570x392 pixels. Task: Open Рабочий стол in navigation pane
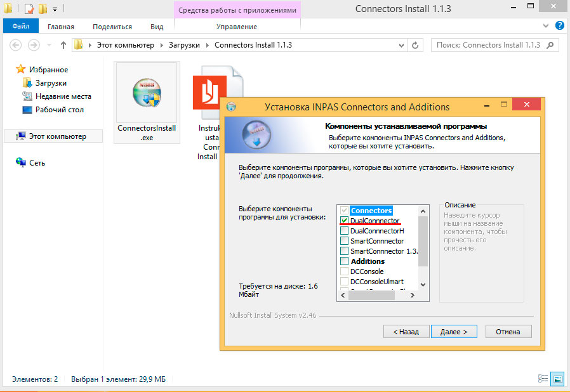click(59, 110)
